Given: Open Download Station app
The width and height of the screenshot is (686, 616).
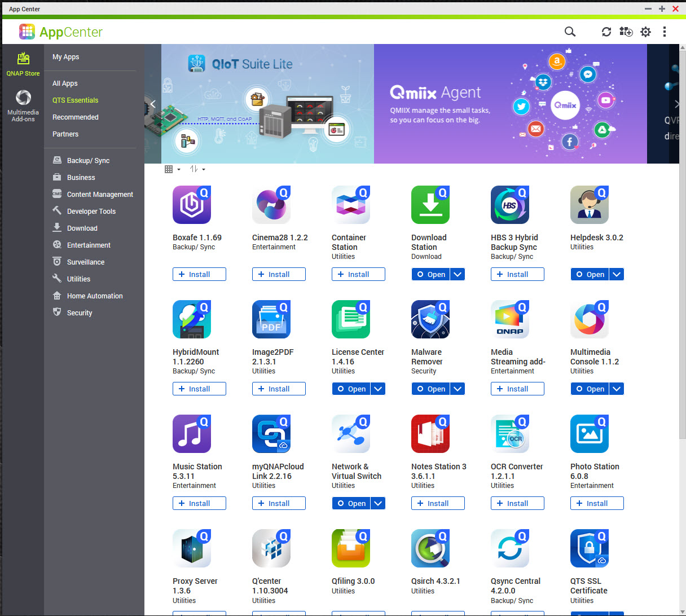Looking at the screenshot, I should [x=430, y=274].
